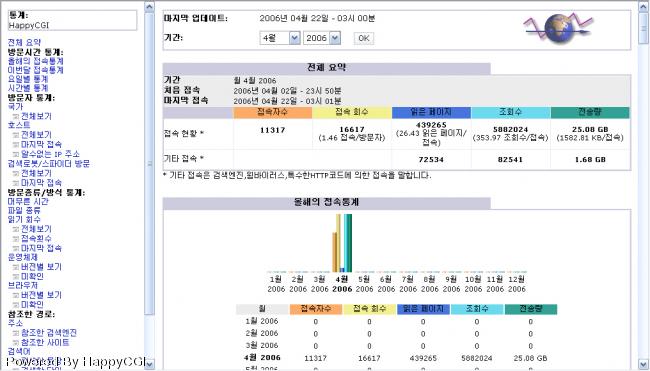This screenshot has width=650, height=371.
Task: Click the globe statistics logo icon
Action: pyautogui.click(x=558, y=28)
